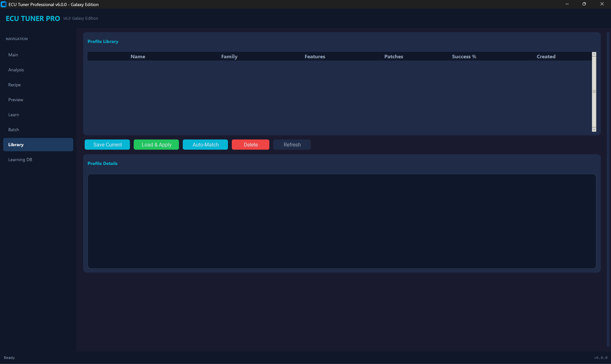Image resolution: width=611 pixels, height=364 pixels.
Task: Click the ECU Tuner app icon in the title bar
Action: click(4, 4)
